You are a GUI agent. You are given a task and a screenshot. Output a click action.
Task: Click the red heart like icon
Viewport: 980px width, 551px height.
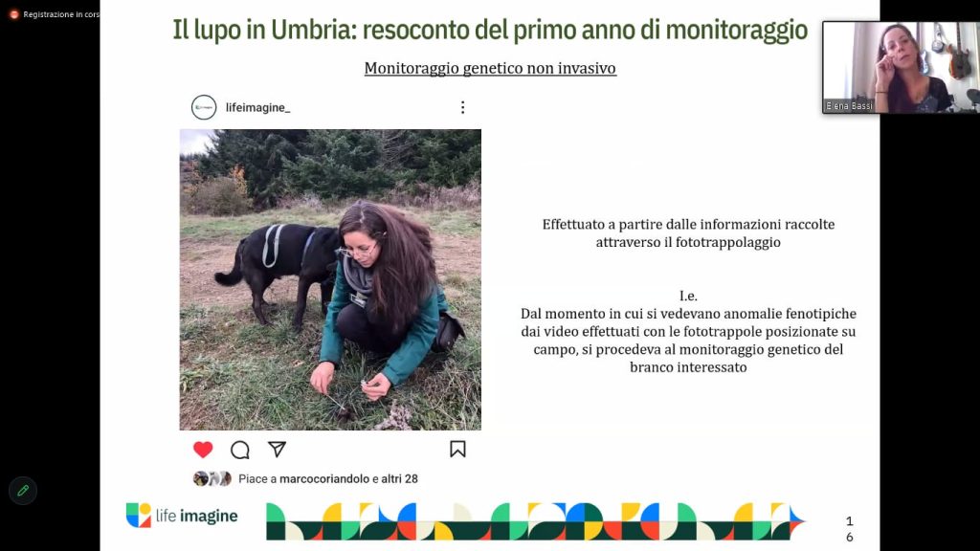pos(203,450)
